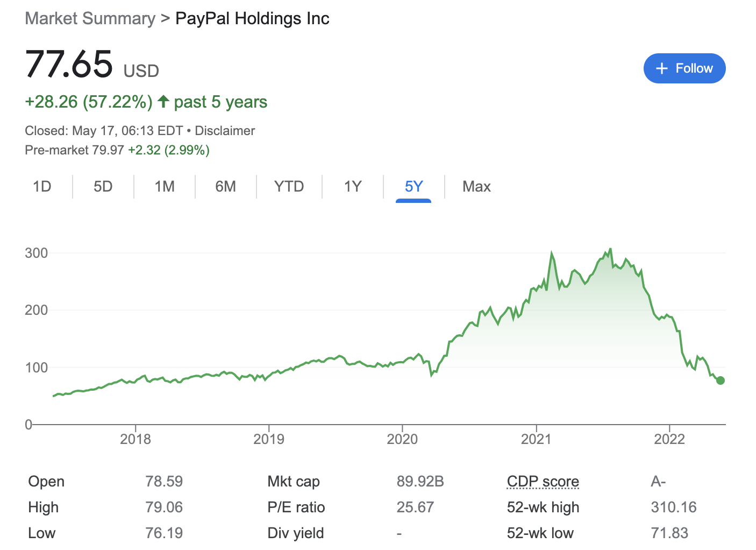Select the 1D time range tab
The width and height of the screenshot is (756, 550).
point(42,187)
